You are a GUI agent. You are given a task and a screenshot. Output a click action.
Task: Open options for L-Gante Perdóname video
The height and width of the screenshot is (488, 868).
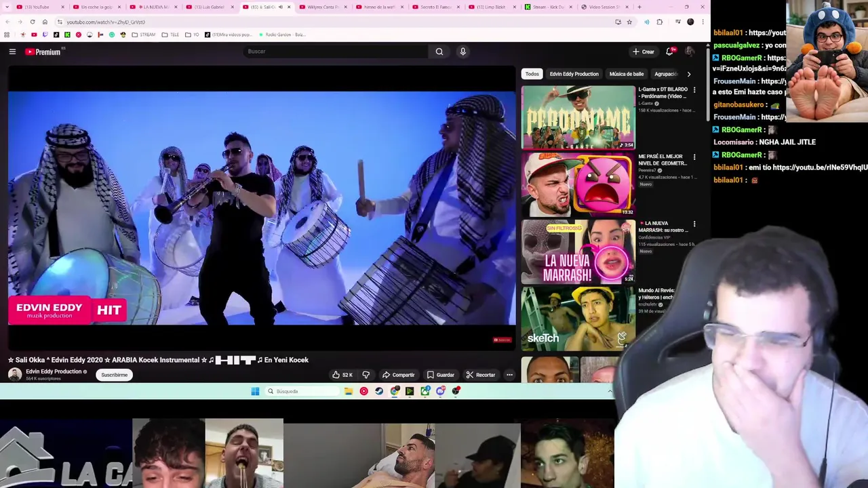pos(694,89)
